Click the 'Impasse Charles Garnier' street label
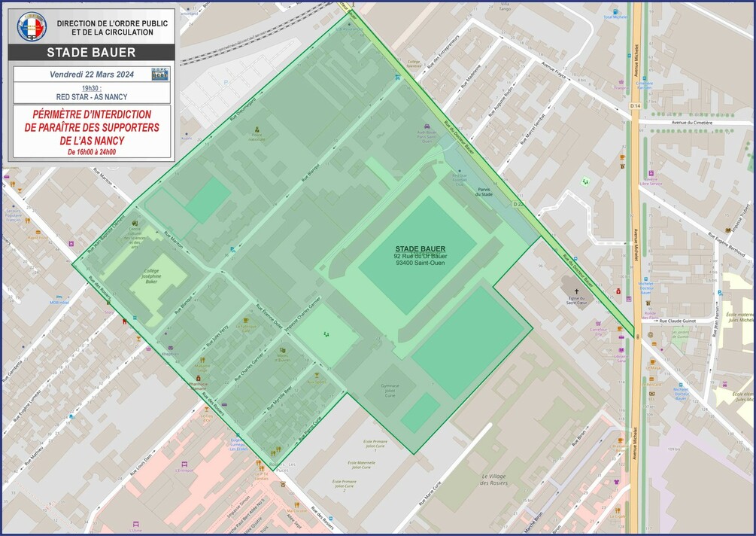The width and height of the screenshot is (756, 536). [x=302, y=312]
